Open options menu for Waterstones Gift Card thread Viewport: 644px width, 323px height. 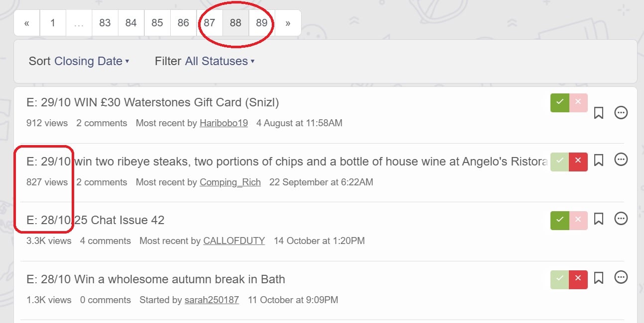[x=621, y=113]
